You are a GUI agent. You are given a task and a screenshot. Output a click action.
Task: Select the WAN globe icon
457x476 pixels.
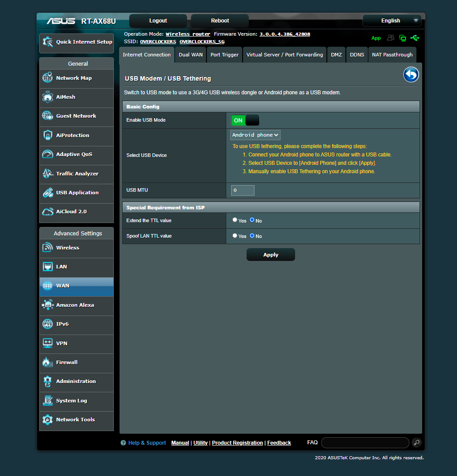(x=48, y=286)
